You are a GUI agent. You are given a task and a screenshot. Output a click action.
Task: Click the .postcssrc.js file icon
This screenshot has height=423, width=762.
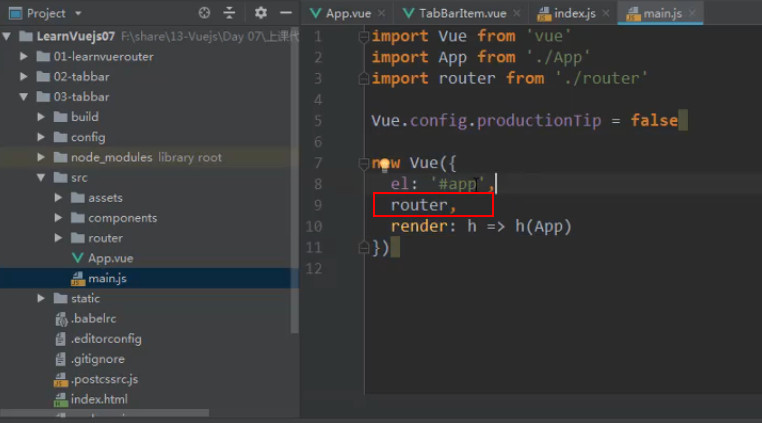61,379
